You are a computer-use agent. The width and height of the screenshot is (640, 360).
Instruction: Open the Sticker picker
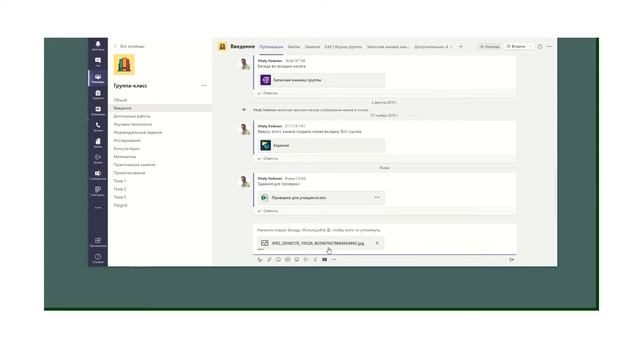[297, 260]
